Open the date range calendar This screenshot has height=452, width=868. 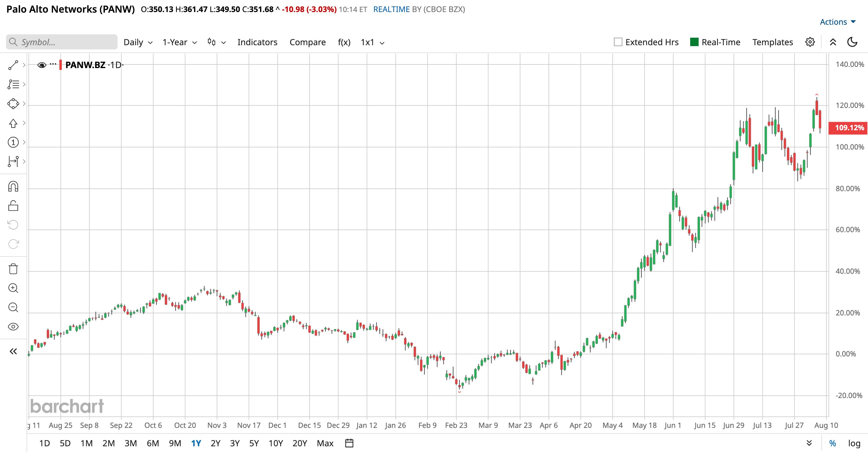pyautogui.click(x=349, y=443)
